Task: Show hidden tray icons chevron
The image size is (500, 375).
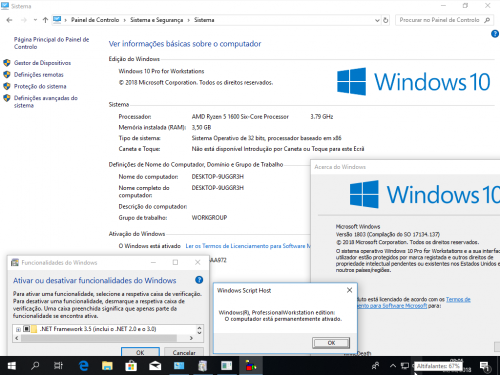Action: pyautogui.click(x=393, y=366)
